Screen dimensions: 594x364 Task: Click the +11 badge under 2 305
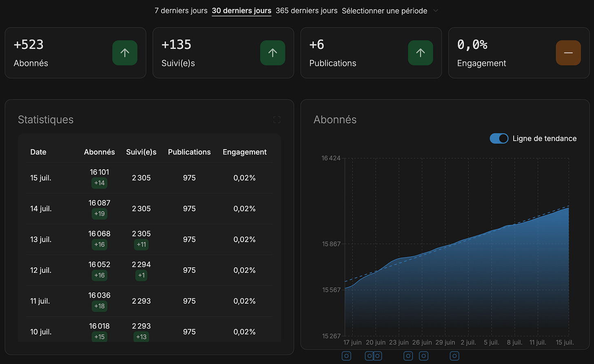pyautogui.click(x=141, y=245)
